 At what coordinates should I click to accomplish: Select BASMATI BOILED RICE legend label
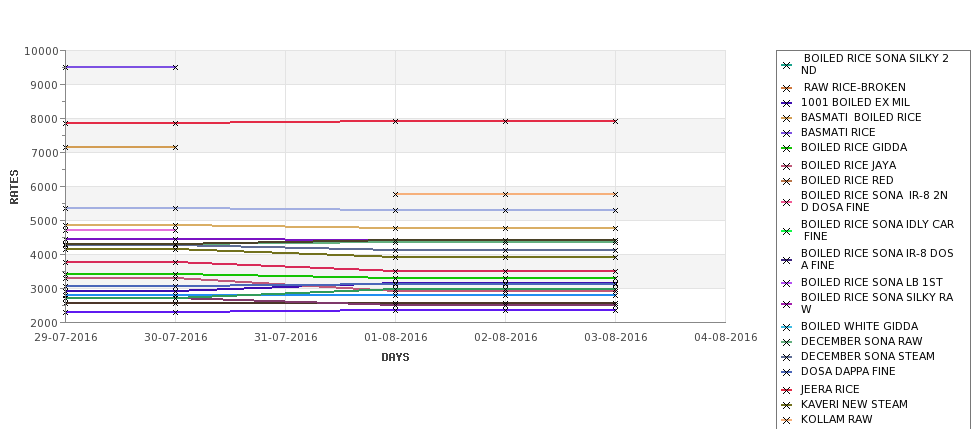[x=861, y=118]
